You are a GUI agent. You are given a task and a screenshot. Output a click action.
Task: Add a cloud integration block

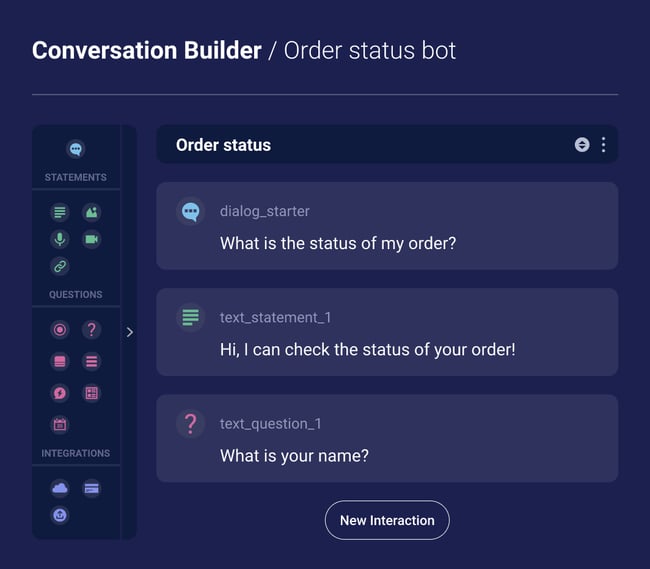60,488
